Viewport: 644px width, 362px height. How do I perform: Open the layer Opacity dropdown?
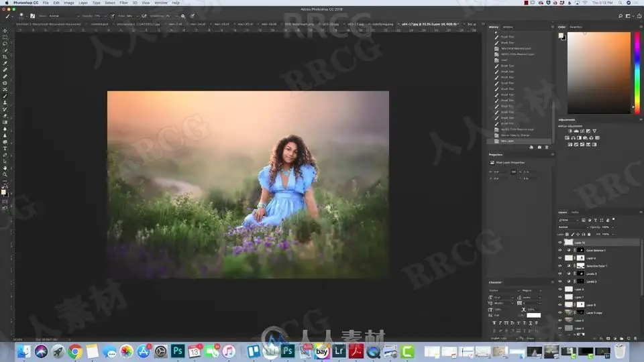(607, 227)
